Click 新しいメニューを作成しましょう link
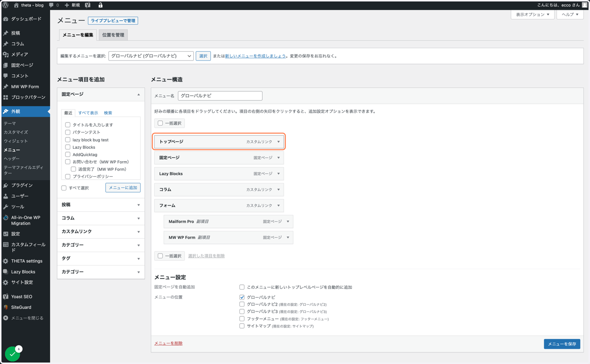The width and height of the screenshot is (590, 364). tap(255, 56)
